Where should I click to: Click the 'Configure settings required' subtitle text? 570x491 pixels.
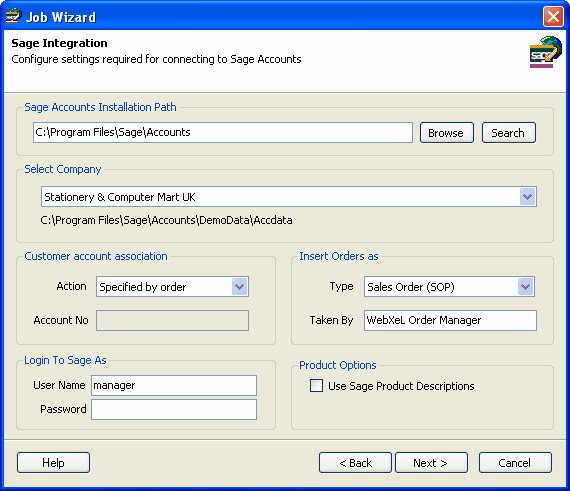(156, 59)
